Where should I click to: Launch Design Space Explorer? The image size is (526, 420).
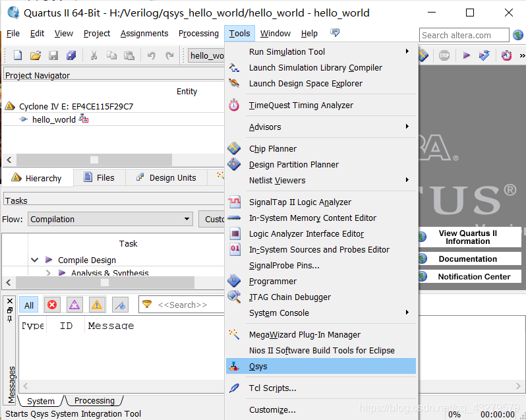pyautogui.click(x=321, y=83)
